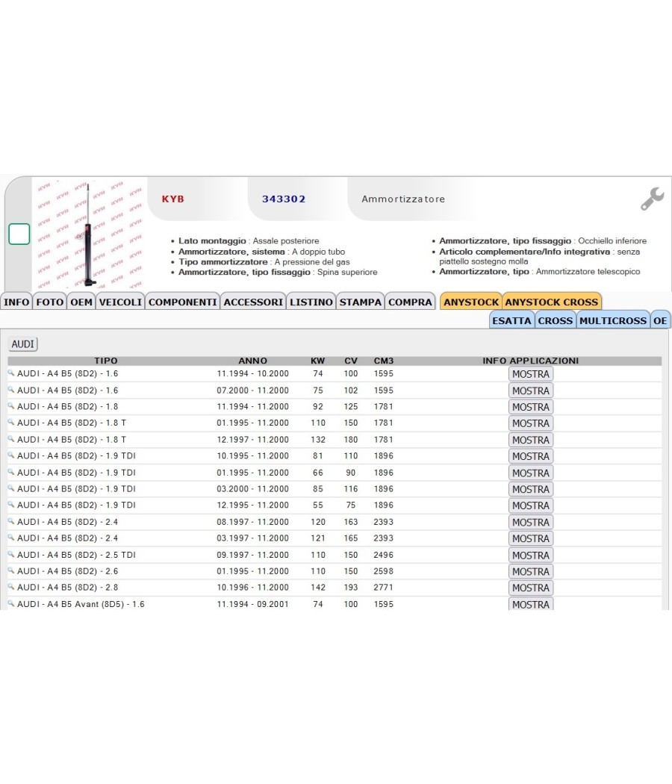The width and height of the screenshot is (672, 784).
Task: Select the STAMPA print tab
Action: tap(361, 302)
